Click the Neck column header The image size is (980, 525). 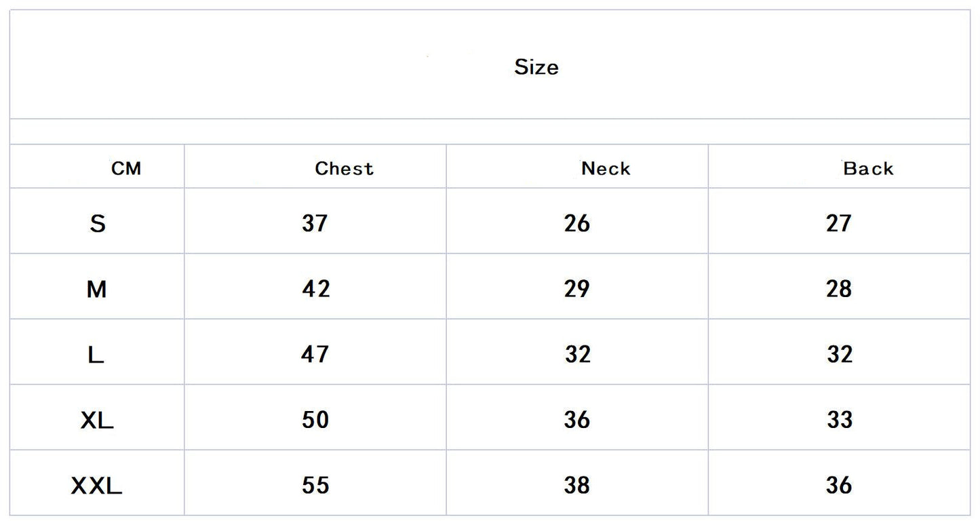coord(606,168)
